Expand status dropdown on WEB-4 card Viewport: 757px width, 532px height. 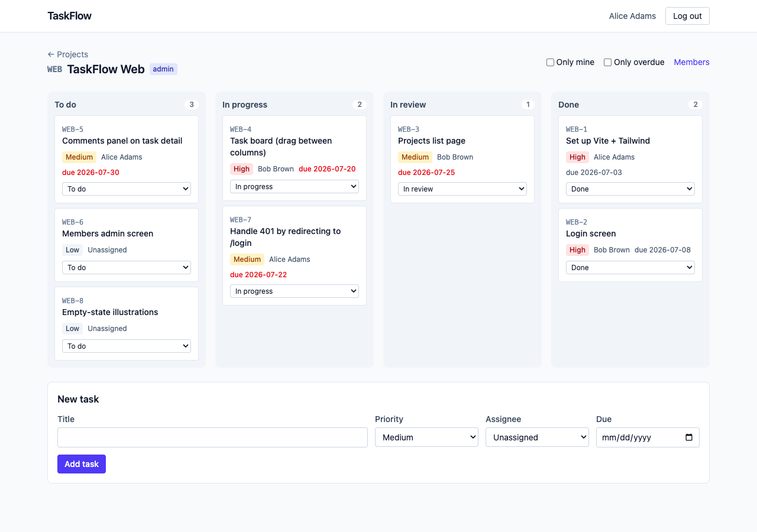pos(295,187)
